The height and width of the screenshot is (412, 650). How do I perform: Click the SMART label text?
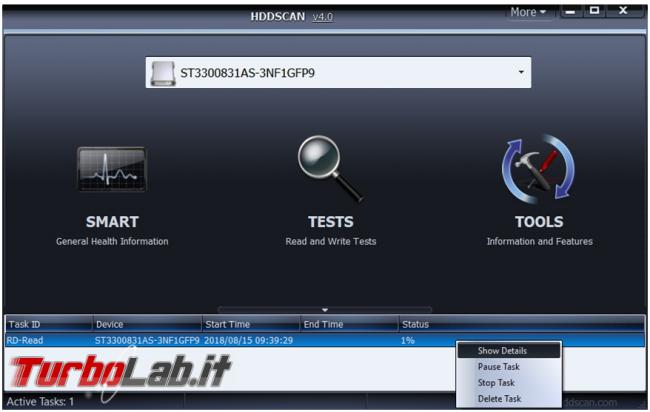(112, 222)
